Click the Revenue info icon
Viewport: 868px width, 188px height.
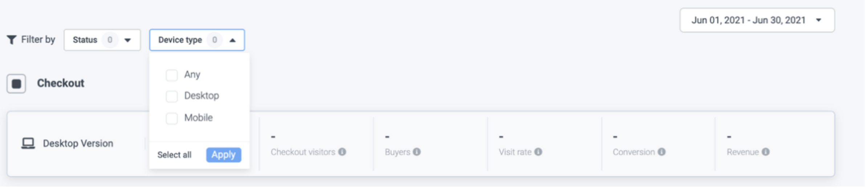click(766, 152)
